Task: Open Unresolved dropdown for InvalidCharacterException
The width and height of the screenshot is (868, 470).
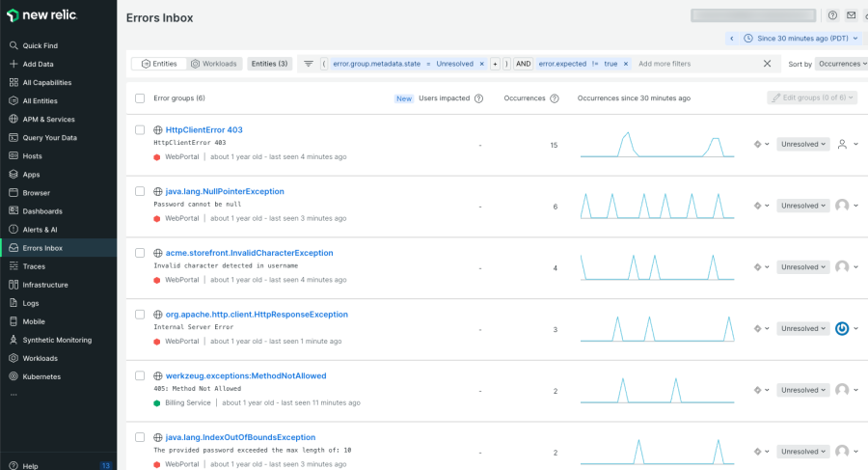Action: click(802, 267)
